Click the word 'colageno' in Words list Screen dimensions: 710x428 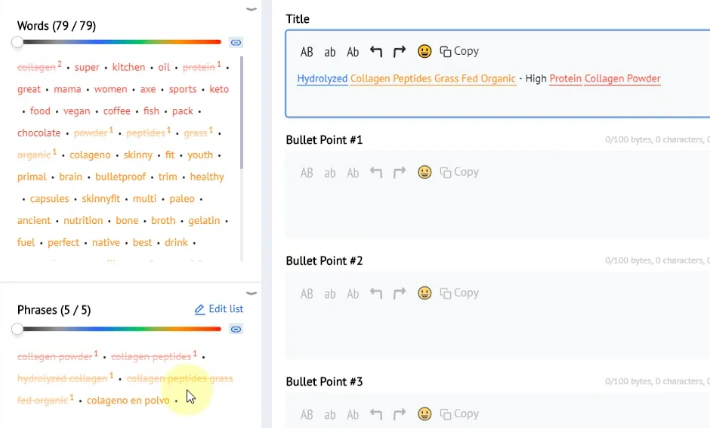coord(90,155)
